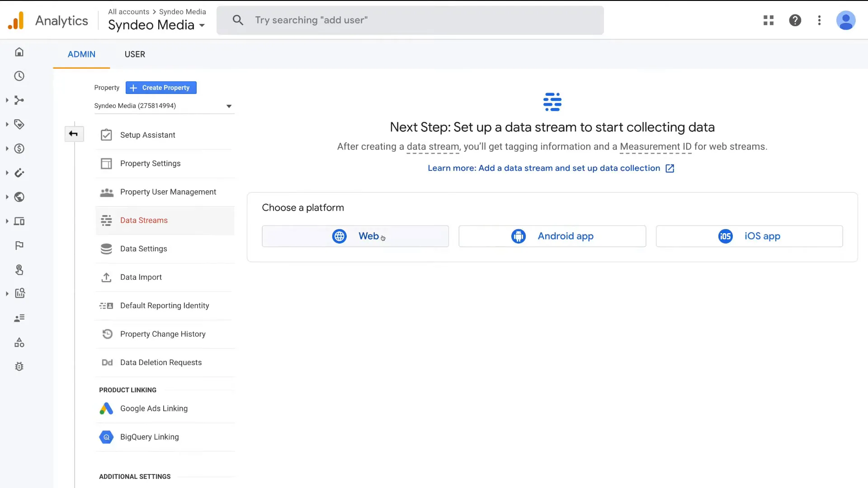Choose the Android app platform button

(552, 236)
